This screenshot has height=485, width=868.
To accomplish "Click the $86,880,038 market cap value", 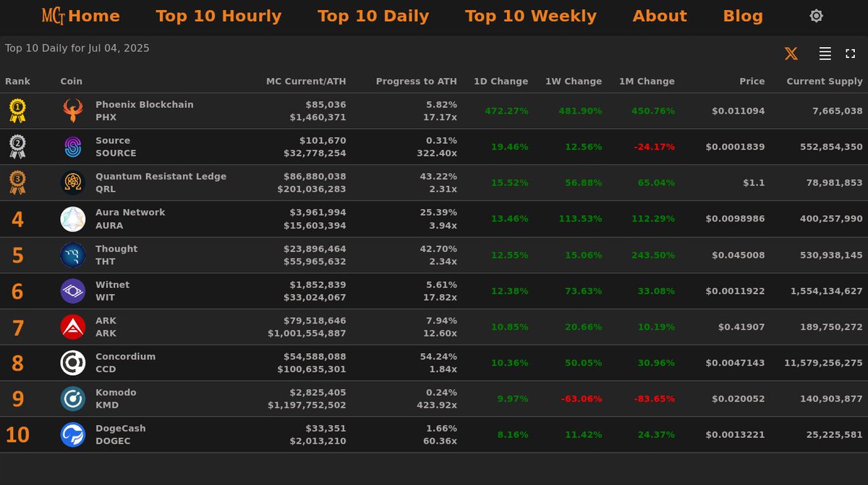I will [315, 177].
